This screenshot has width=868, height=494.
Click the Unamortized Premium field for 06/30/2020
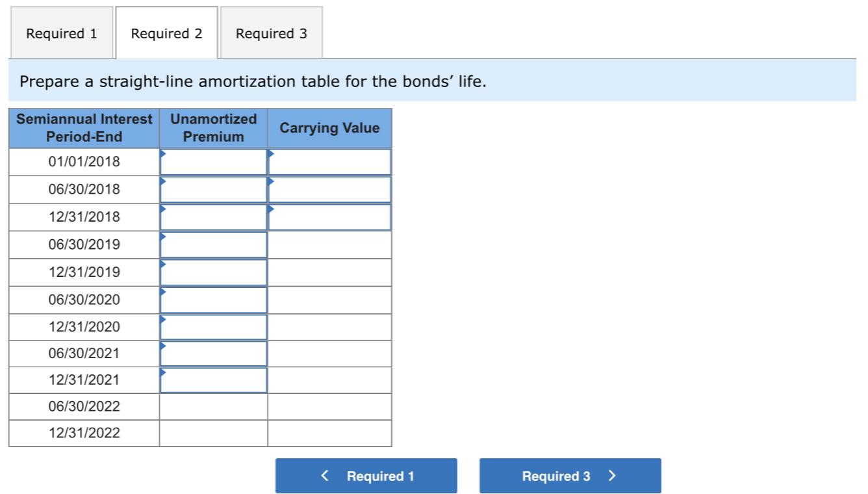[x=213, y=300]
